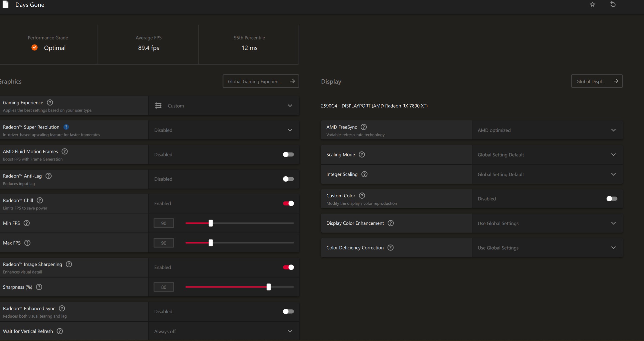The width and height of the screenshot is (644, 341).
Task: Open the Global Display settings button
Action: pos(597,81)
